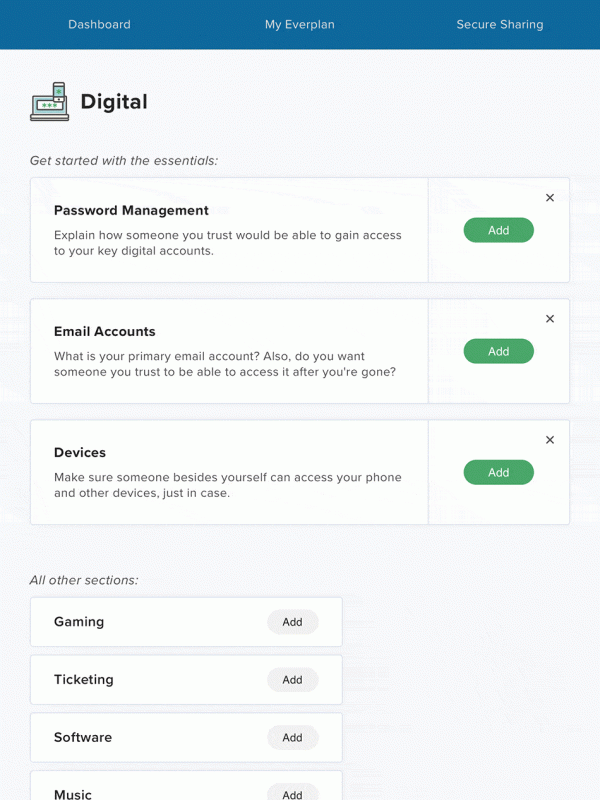Add Email Accounts section

[x=498, y=351]
